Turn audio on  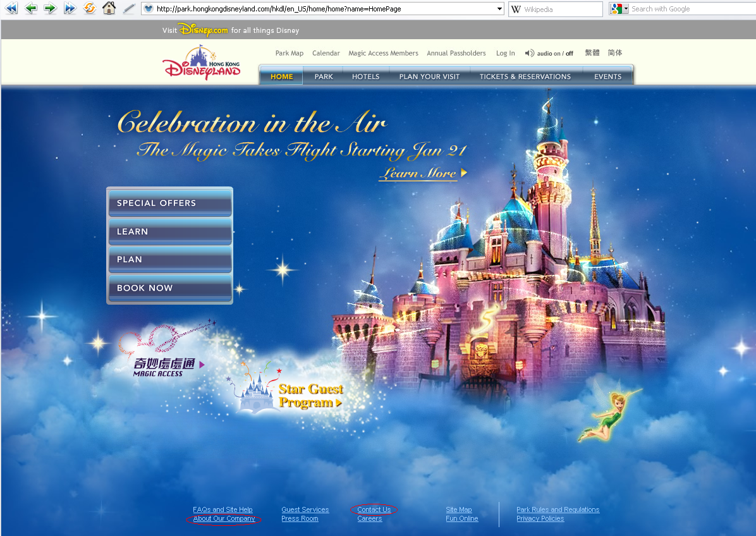tap(549, 54)
